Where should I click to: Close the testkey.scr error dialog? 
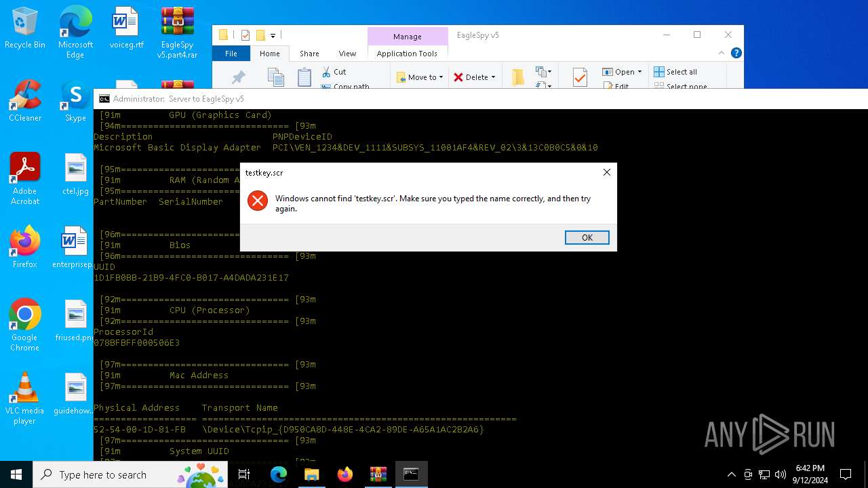point(607,172)
